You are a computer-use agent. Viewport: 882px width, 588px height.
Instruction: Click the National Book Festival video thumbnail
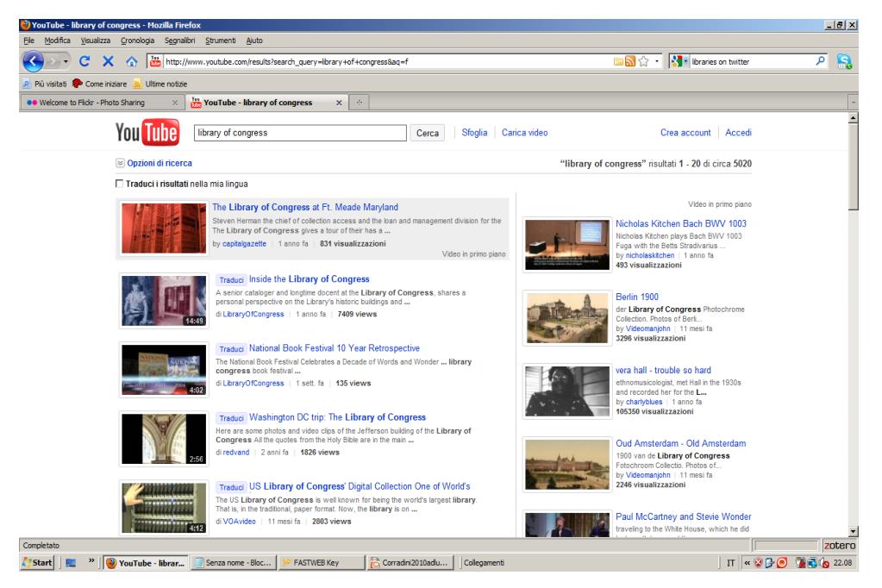point(165,370)
